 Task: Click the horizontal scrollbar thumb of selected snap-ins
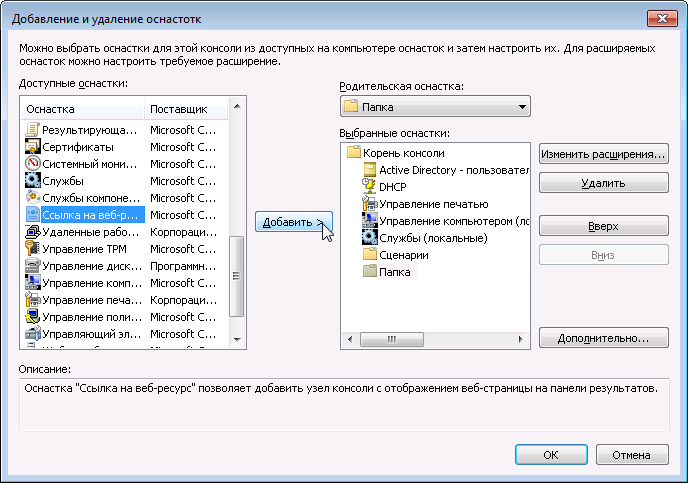click(392, 339)
